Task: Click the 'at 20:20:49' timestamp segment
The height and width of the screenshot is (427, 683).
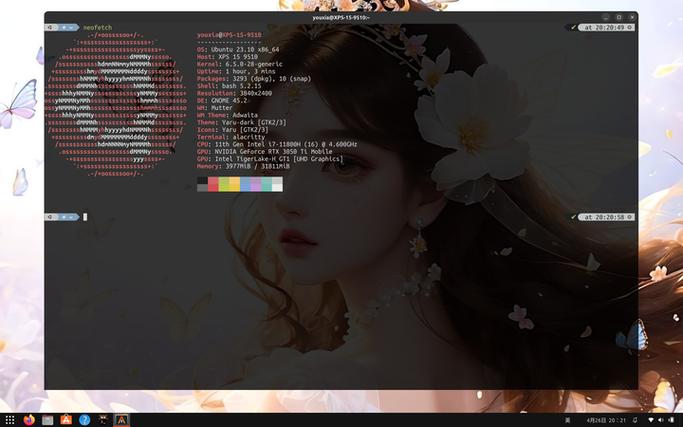Action: coord(606,27)
